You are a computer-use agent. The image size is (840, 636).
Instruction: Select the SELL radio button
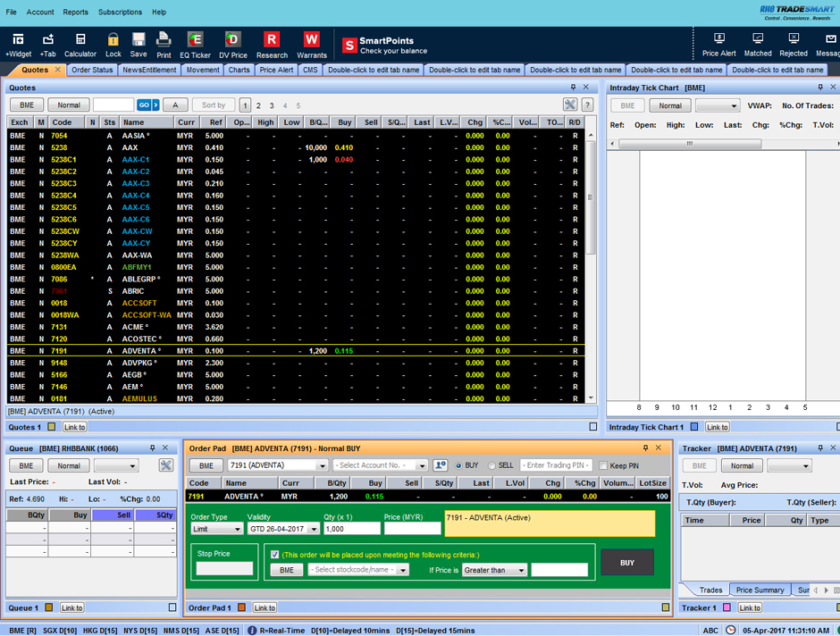[491, 465]
